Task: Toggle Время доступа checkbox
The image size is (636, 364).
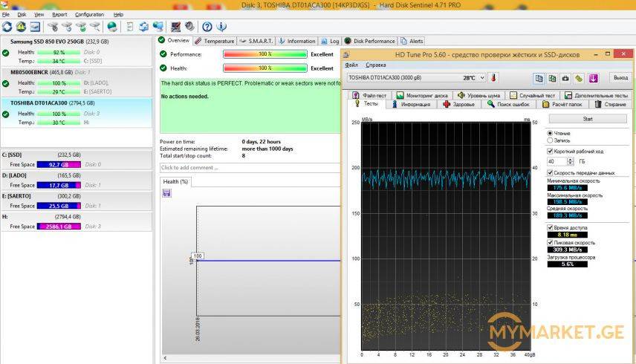Action: click(550, 228)
